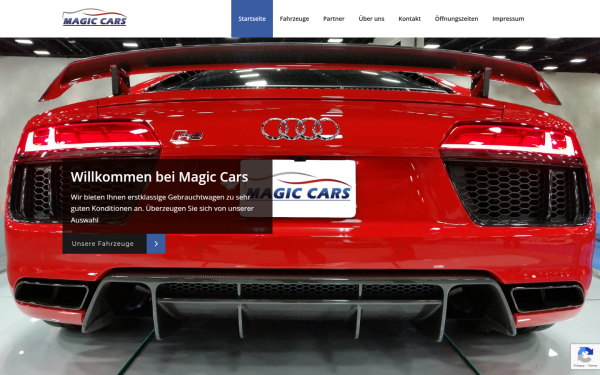View Öffnungszeiten page

coord(456,19)
